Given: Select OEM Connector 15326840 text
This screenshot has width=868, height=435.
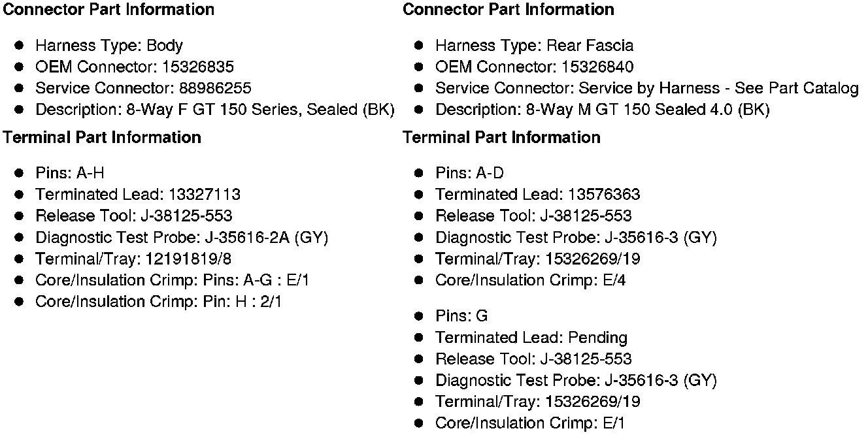Looking at the screenshot, I should point(534,67).
